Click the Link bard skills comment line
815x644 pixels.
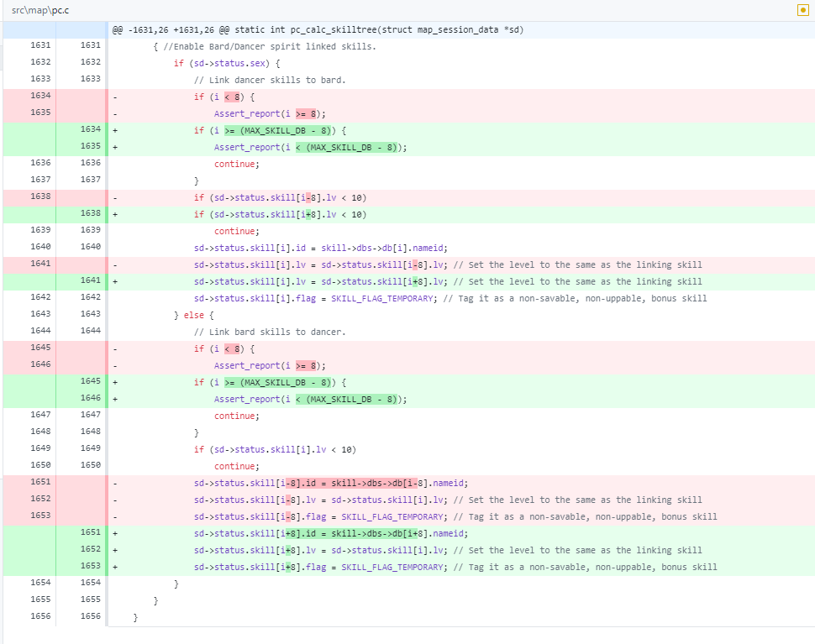269,332
